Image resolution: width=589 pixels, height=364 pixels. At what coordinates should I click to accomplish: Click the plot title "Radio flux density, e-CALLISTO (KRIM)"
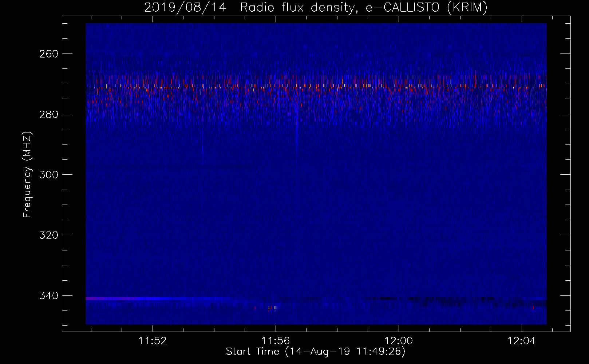[x=364, y=7]
